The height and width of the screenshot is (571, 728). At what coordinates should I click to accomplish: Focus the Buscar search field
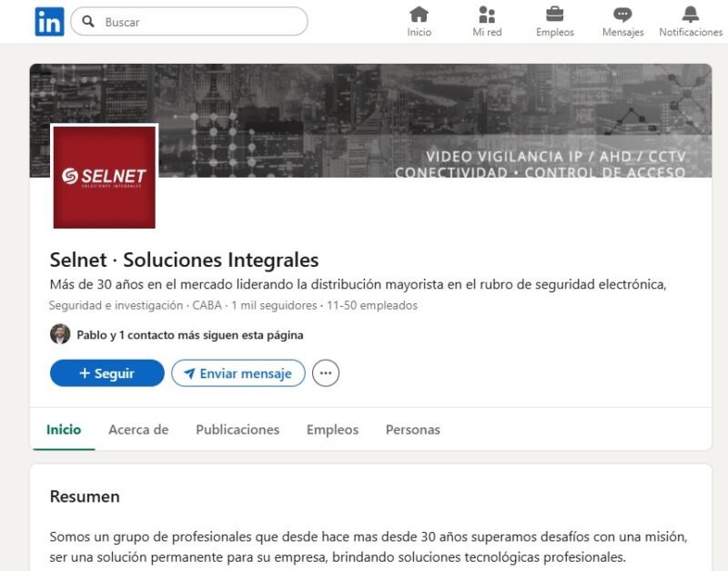[x=189, y=21]
